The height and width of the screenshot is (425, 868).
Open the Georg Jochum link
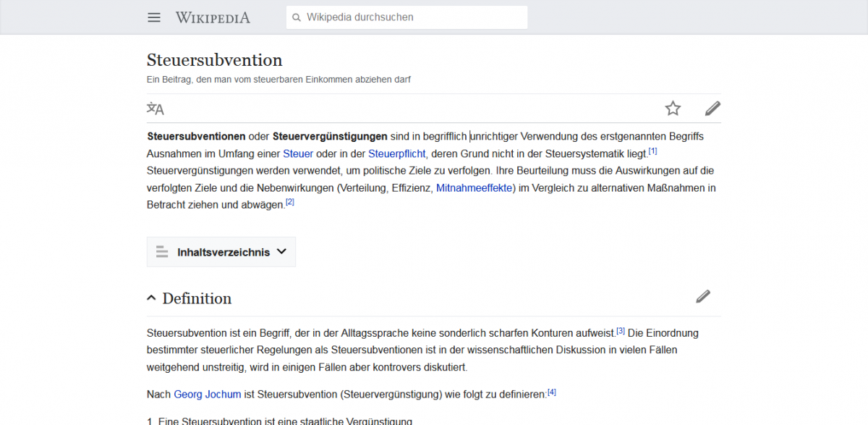click(x=208, y=395)
